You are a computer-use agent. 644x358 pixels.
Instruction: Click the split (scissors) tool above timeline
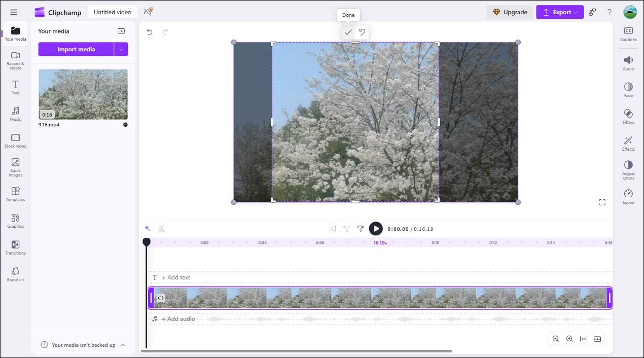162,229
